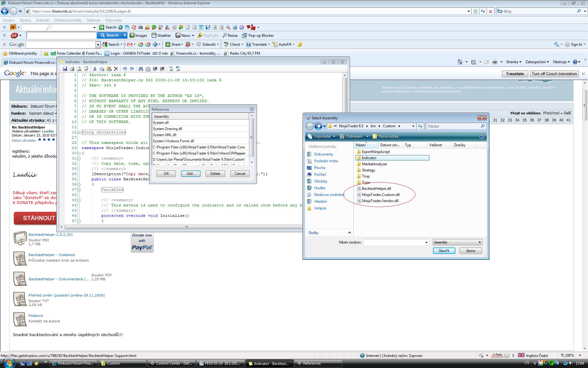Click Otevřít to open selected assembly
The image size is (588, 368).
point(444,251)
